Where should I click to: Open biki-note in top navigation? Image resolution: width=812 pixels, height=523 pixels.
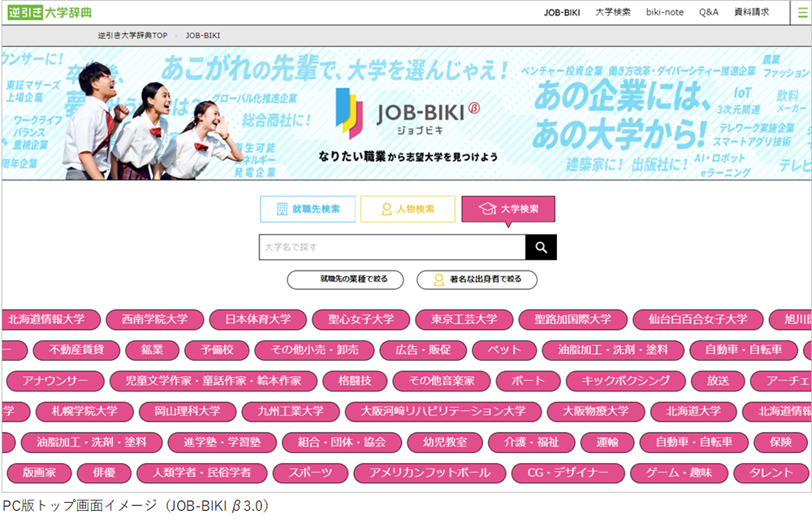pyautogui.click(x=664, y=12)
